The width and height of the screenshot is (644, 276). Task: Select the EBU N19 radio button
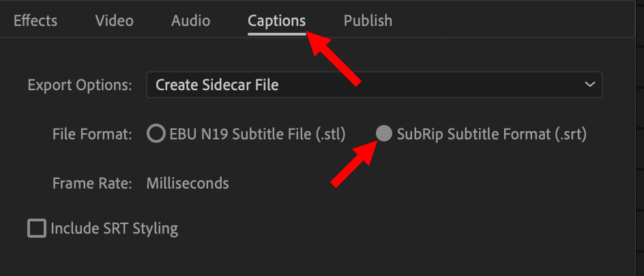[x=156, y=134]
